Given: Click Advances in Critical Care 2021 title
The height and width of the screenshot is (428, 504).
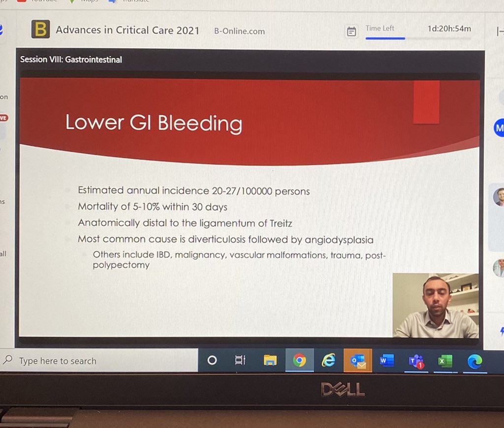Looking at the screenshot, I should pyautogui.click(x=127, y=30).
